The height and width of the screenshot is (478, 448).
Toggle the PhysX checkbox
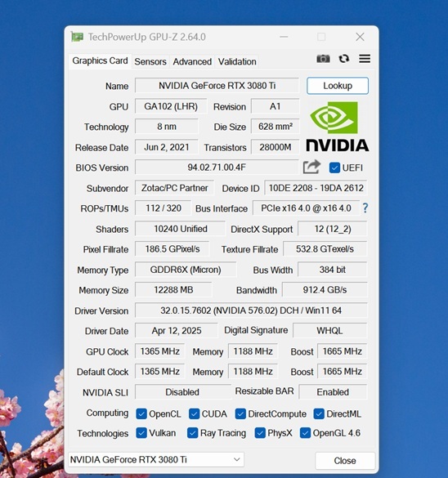[x=260, y=433]
